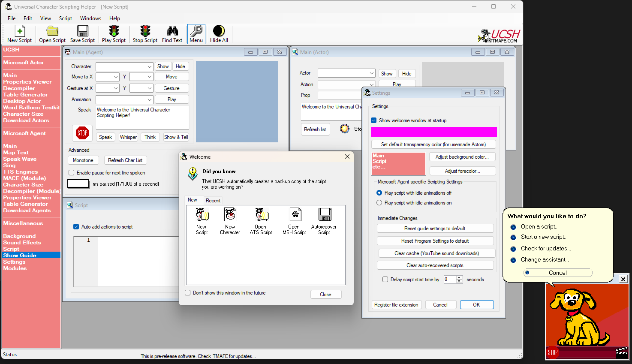
Task: Click the Close button in Welcome dialog
Action: (326, 295)
